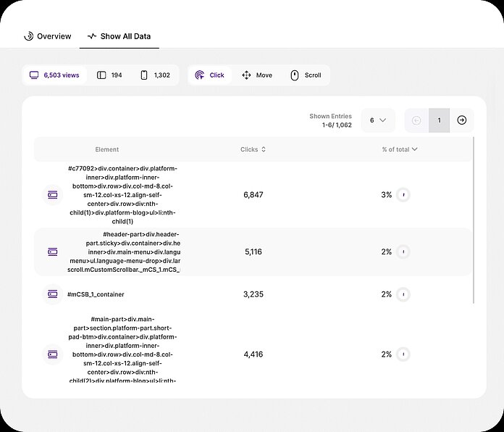Image resolution: width=504 pixels, height=432 pixels.
Task: Go to next page arrow
Action: click(462, 120)
